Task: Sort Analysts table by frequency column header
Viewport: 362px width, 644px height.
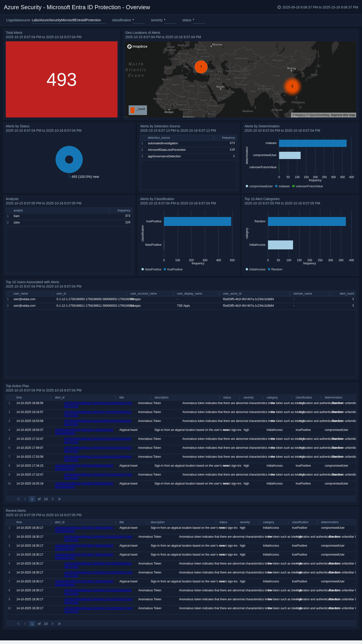Action: (x=124, y=210)
